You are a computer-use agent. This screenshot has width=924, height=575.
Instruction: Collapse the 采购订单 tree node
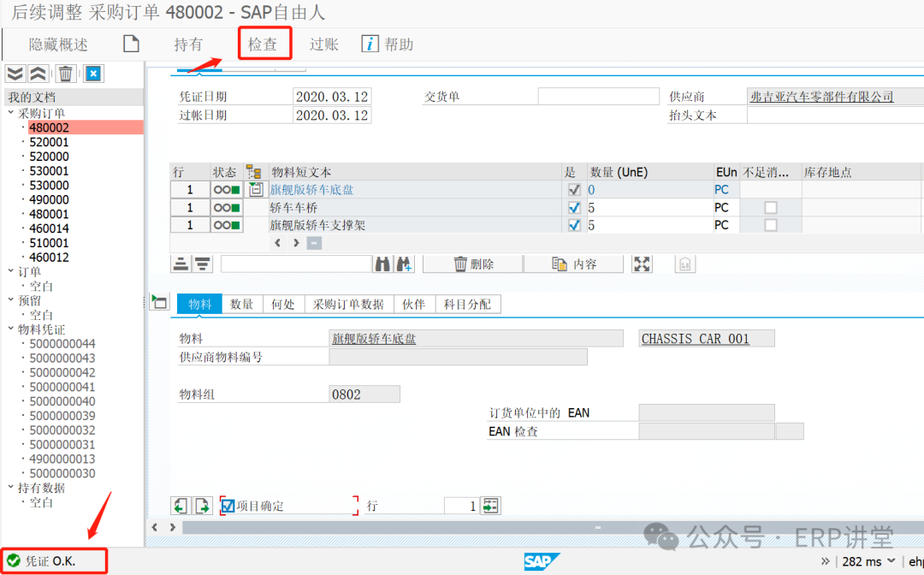(10, 112)
